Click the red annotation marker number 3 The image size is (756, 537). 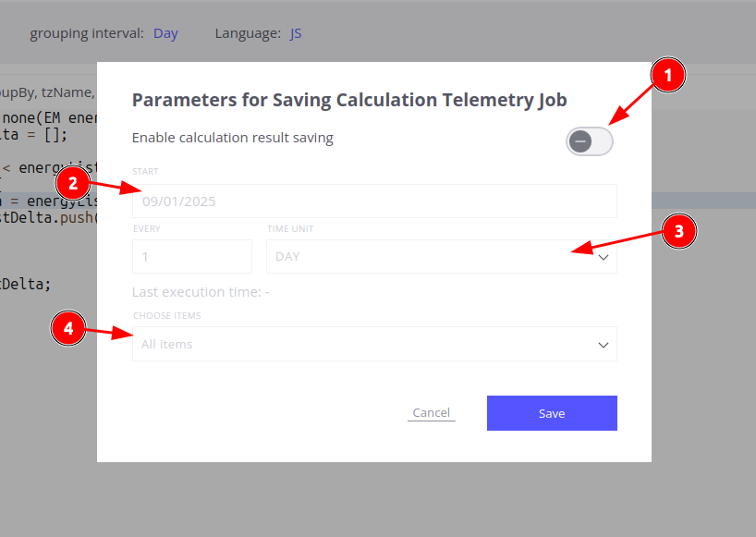point(678,232)
